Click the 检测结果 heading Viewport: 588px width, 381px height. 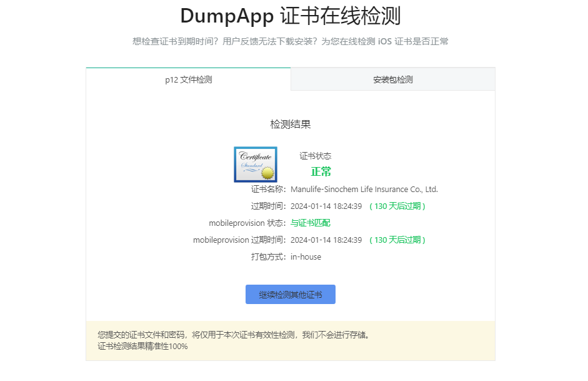pyautogui.click(x=290, y=124)
